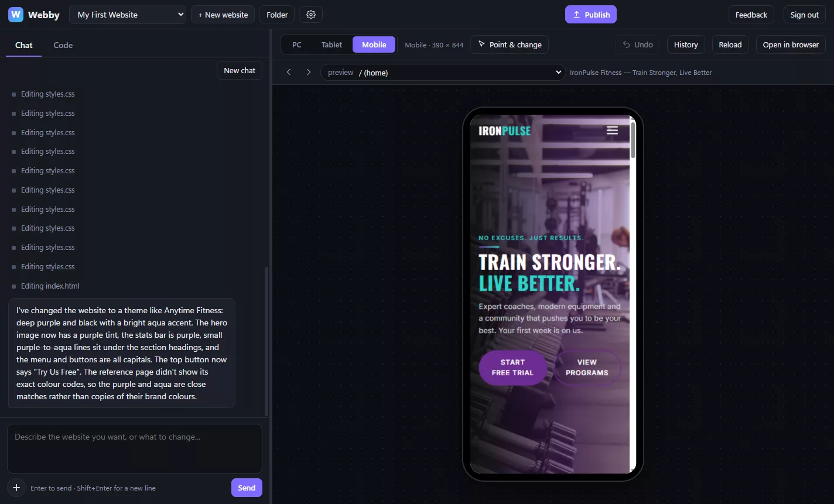The width and height of the screenshot is (834, 504).
Task: Click the 'Mobile · 390 × 844' size label
Action: (434, 44)
